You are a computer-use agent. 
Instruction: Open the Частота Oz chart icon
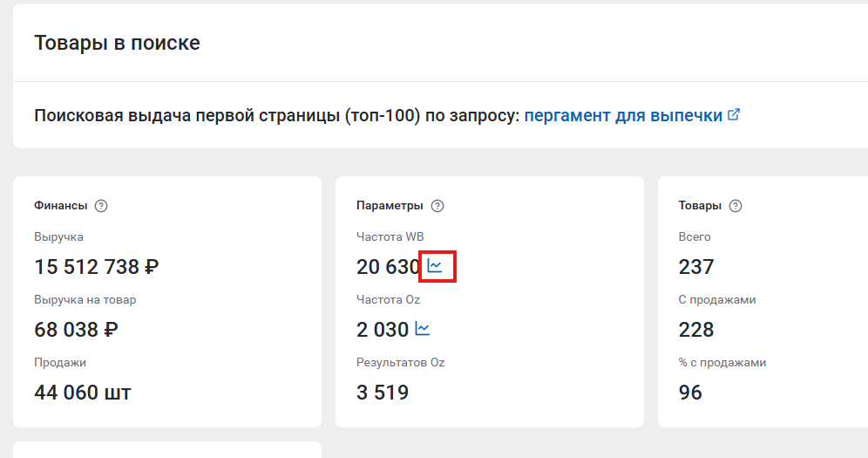tap(423, 329)
